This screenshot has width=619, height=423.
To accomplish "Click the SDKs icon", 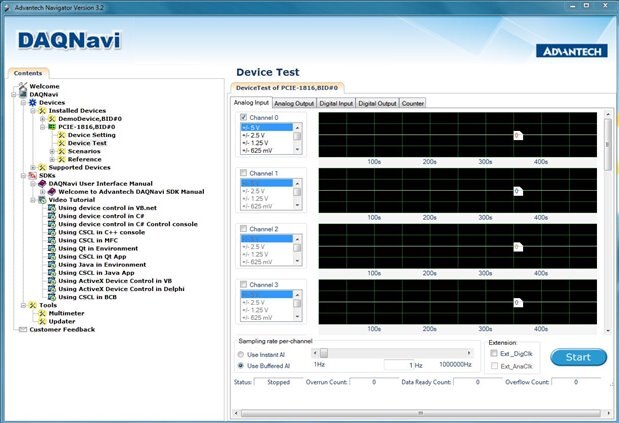I will pos(32,176).
